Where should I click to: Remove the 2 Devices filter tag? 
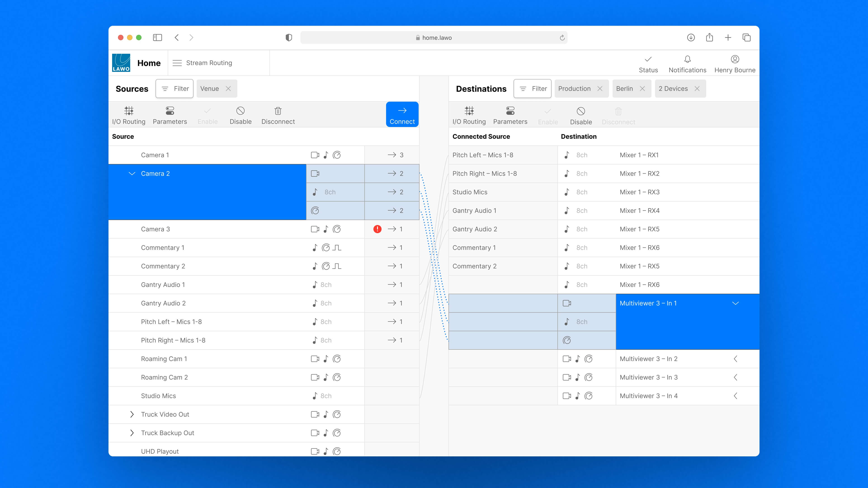pos(697,89)
